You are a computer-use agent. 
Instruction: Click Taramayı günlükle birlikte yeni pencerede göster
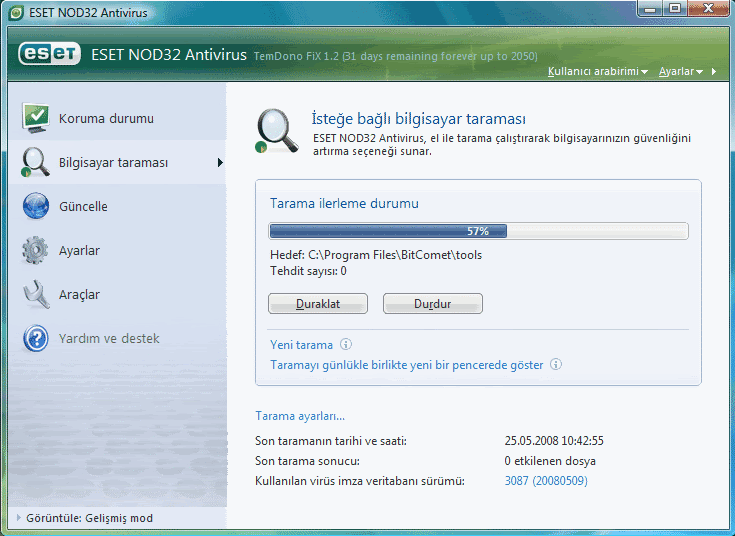click(x=406, y=365)
